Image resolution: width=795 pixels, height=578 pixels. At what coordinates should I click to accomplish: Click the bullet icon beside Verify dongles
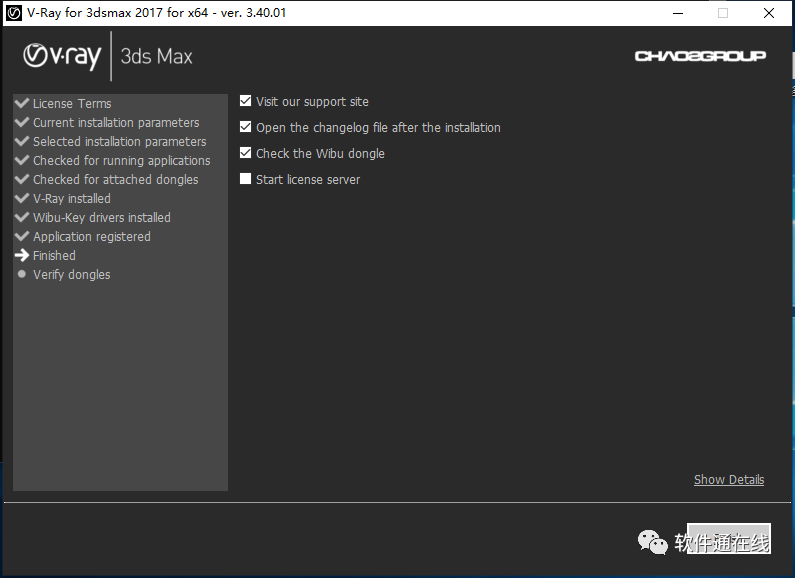click(22, 274)
